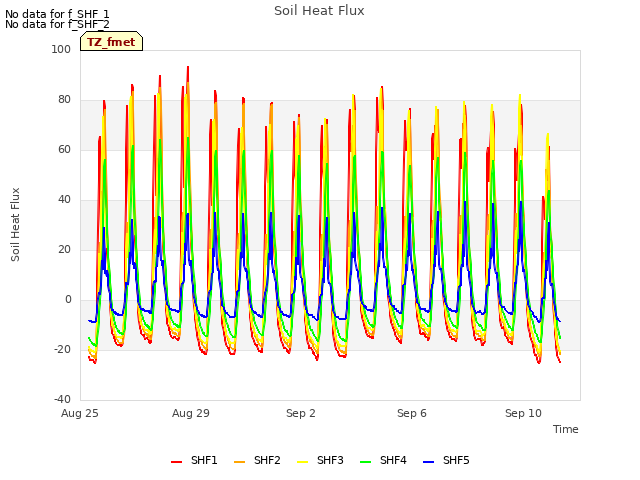The width and height of the screenshot is (640, 480).
Task: Click the Aug 29 x-axis label
Action: pos(191,413)
